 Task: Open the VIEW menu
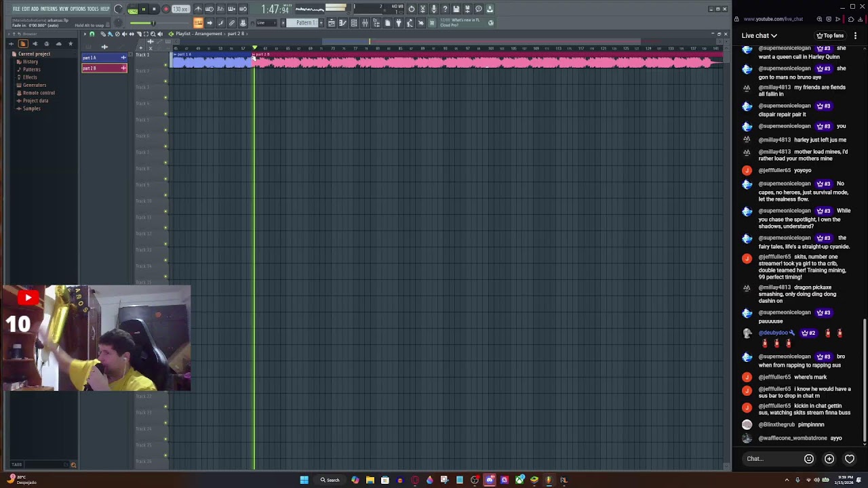click(64, 9)
